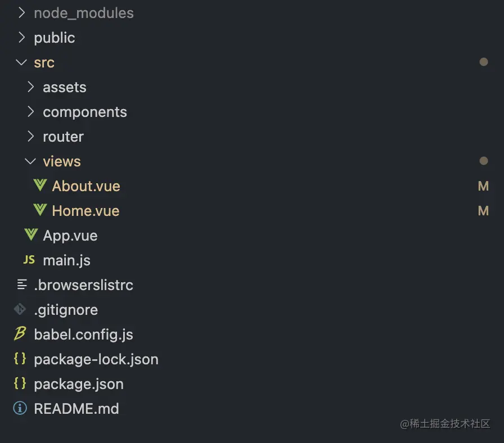Select the assets folder
Image resolution: width=504 pixels, height=443 pixels.
64,87
